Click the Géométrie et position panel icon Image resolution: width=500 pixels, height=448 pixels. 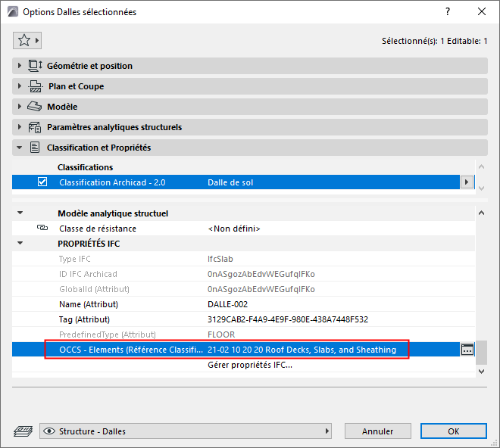point(35,66)
